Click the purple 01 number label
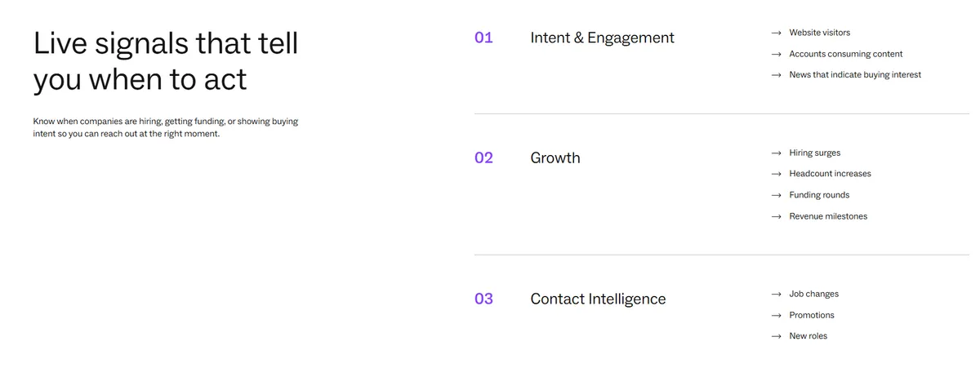The image size is (980, 368). 483,38
